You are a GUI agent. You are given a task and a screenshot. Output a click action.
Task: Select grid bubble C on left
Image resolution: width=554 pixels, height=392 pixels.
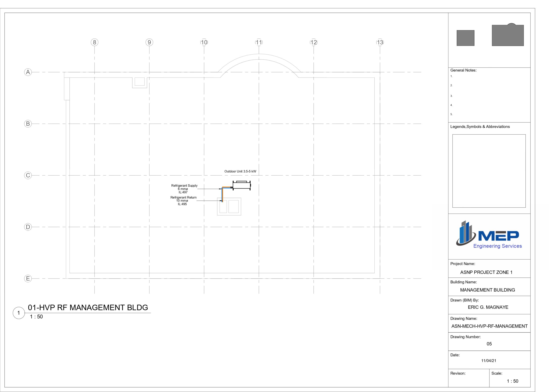[28, 175]
